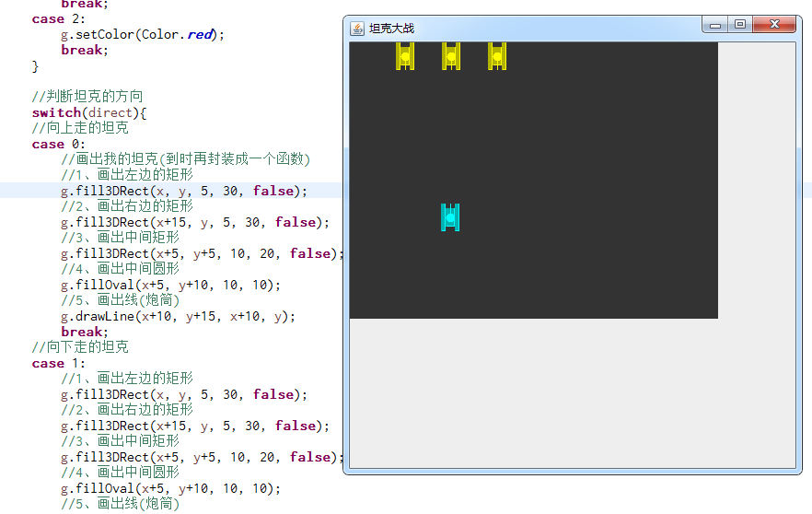The image size is (812, 514).
Task: Click the comment //5、画出线(炮筒) under case 0
Action: click(120, 300)
